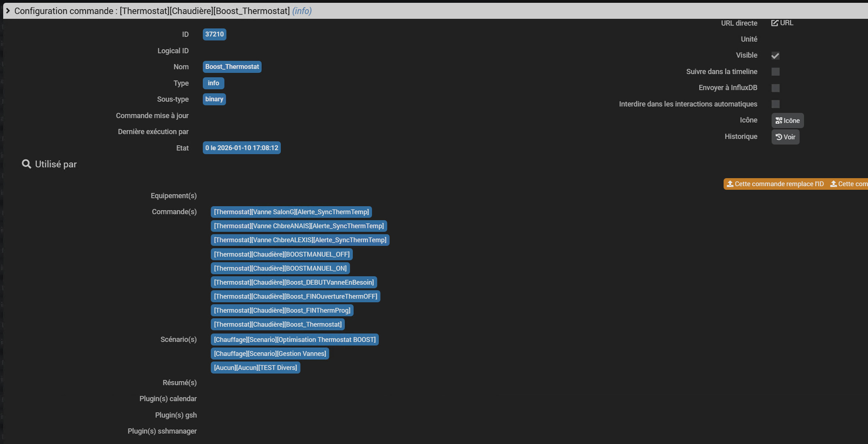Image resolution: width=868 pixels, height=444 pixels.
Task: Open the Vanne SalonG Alerte_SyncThermTemp command
Action: coord(291,212)
